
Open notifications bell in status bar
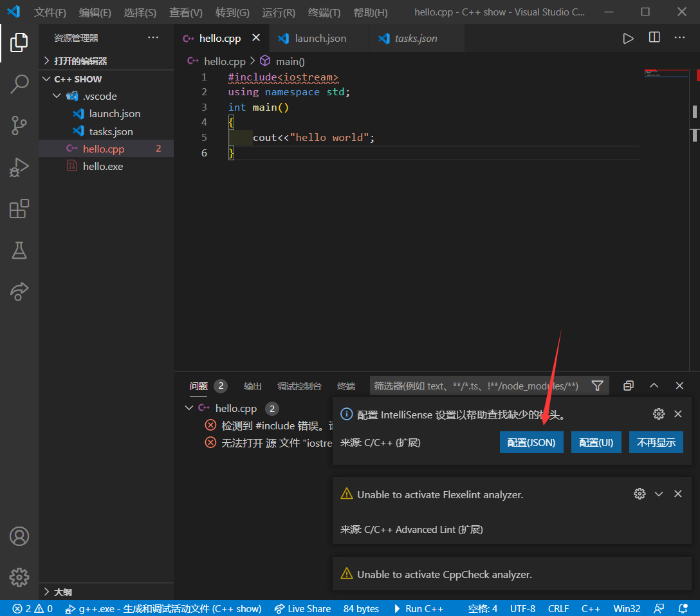(x=683, y=608)
